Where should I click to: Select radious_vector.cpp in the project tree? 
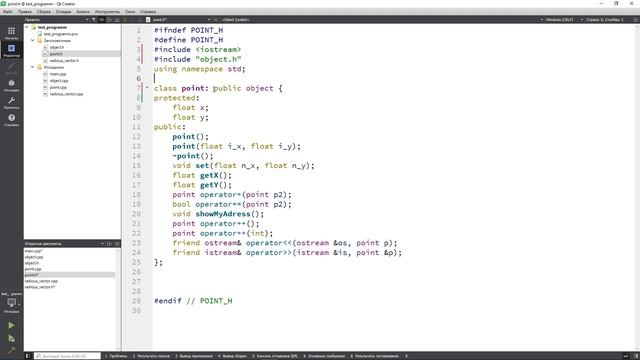(66, 94)
